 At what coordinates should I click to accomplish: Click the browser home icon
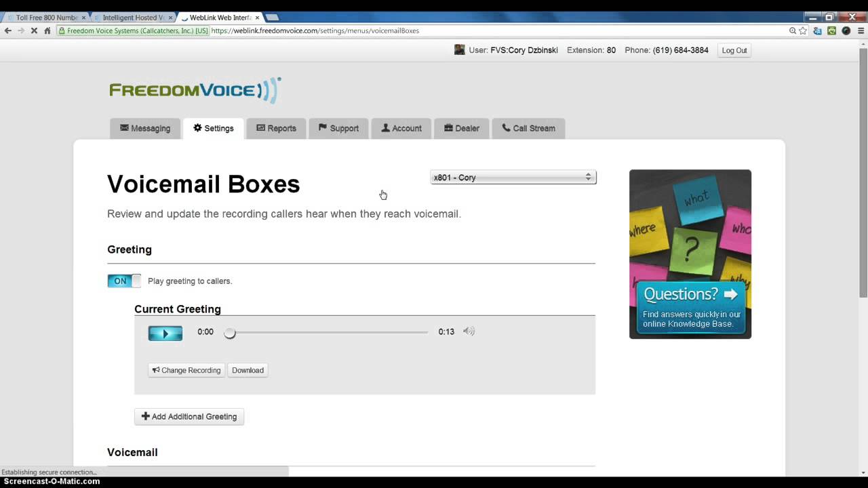pyautogui.click(x=47, y=30)
